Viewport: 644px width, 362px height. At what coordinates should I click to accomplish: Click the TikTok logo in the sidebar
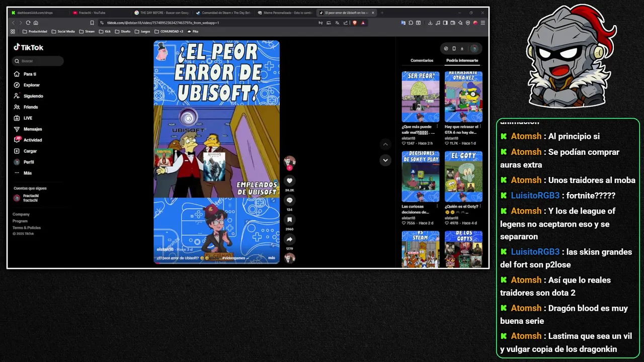point(28,47)
